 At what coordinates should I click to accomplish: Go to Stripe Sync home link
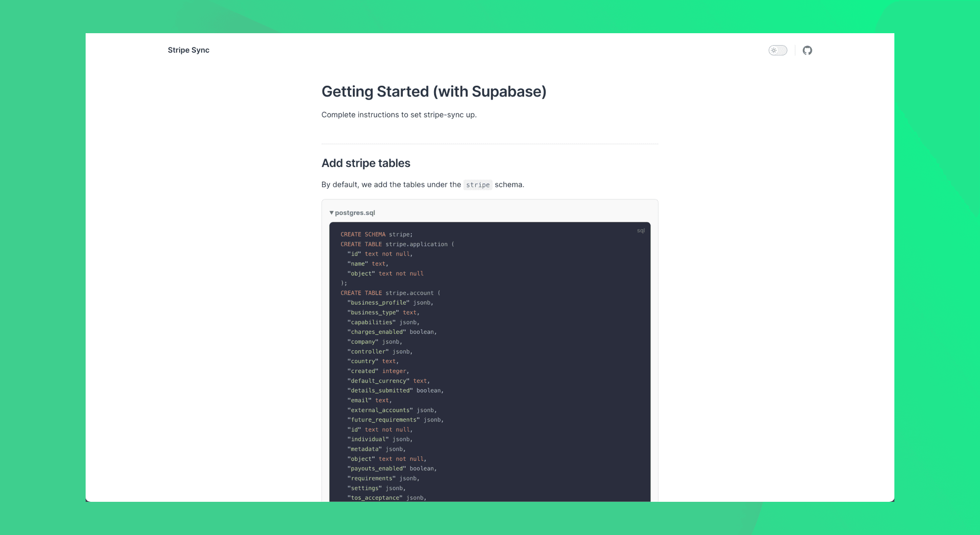click(189, 50)
